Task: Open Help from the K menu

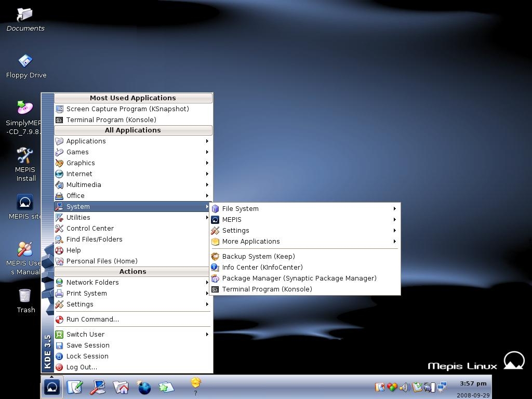Action: [132, 250]
